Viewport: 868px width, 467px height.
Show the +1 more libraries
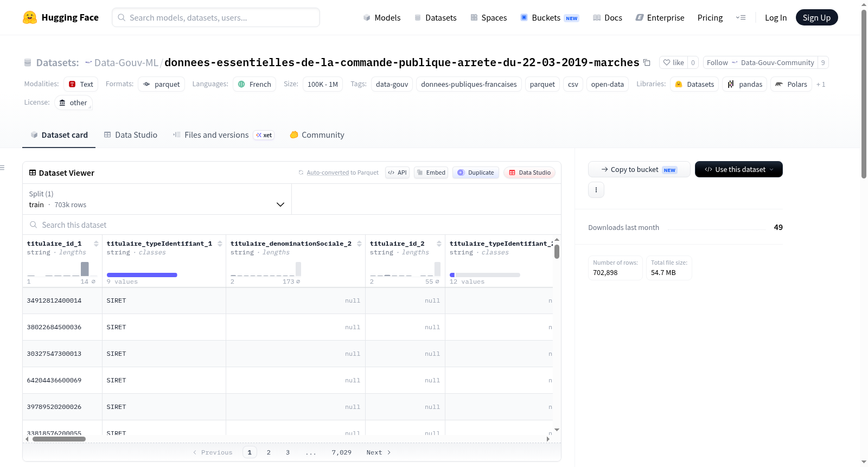[821, 85]
